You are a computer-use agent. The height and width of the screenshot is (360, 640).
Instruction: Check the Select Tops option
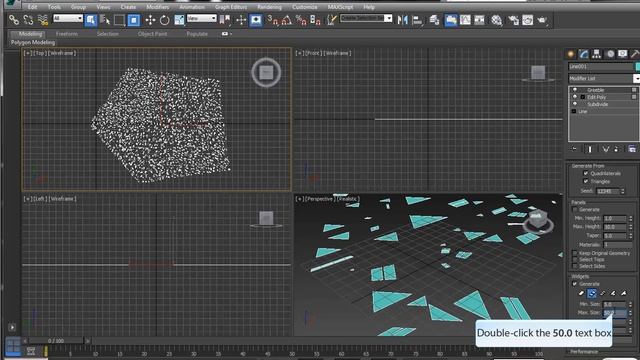point(575,260)
